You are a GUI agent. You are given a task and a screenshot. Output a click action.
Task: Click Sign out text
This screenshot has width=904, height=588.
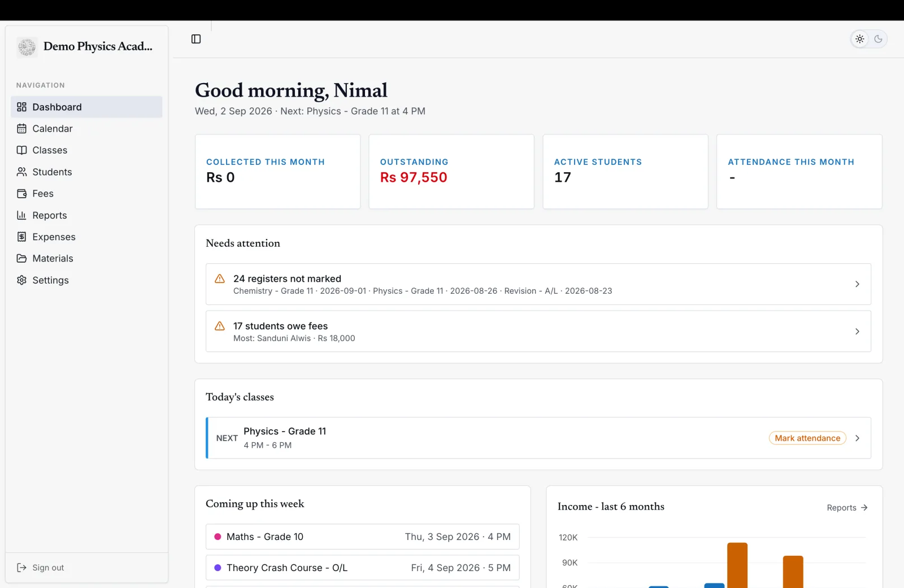click(x=48, y=568)
